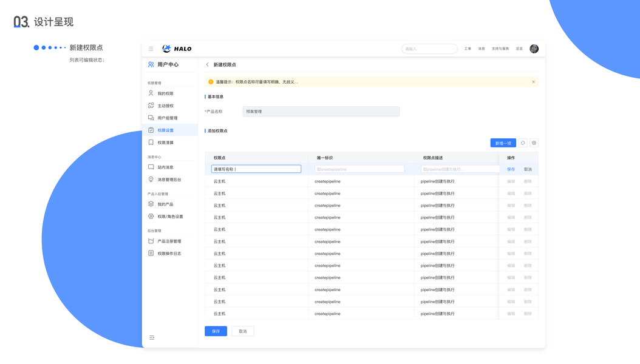Click the 权限点描述 column header
Screen dimensions: 640x364
click(x=433, y=158)
